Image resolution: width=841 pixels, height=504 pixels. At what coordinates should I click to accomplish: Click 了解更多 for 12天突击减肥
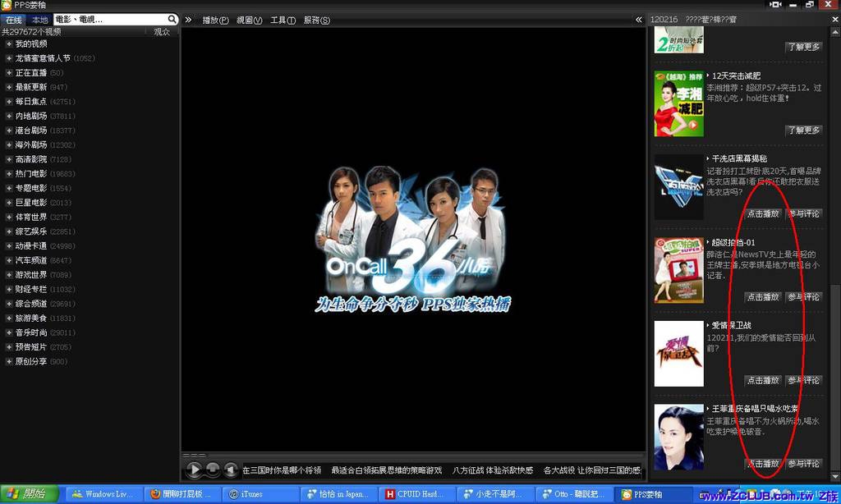(x=803, y=131)
